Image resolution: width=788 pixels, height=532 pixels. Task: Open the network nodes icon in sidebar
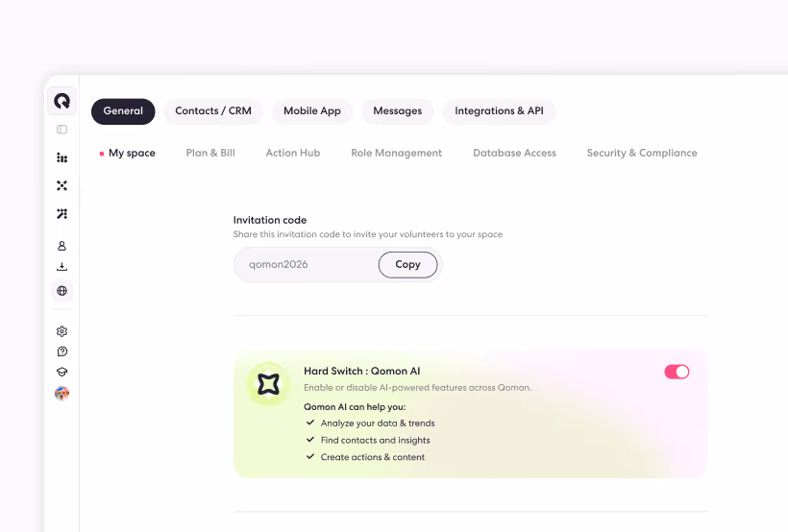(62, 186)
